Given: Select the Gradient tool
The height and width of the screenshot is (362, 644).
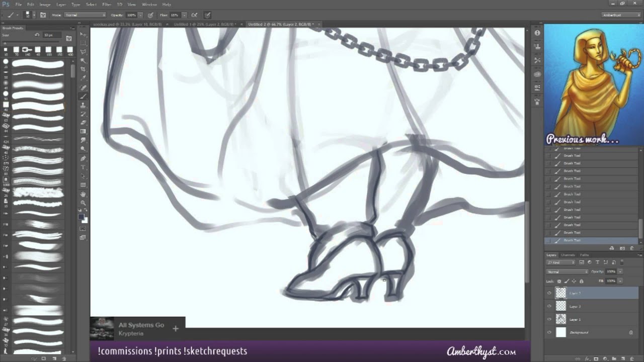Looking at the screenshot, I should click(83, 131).
